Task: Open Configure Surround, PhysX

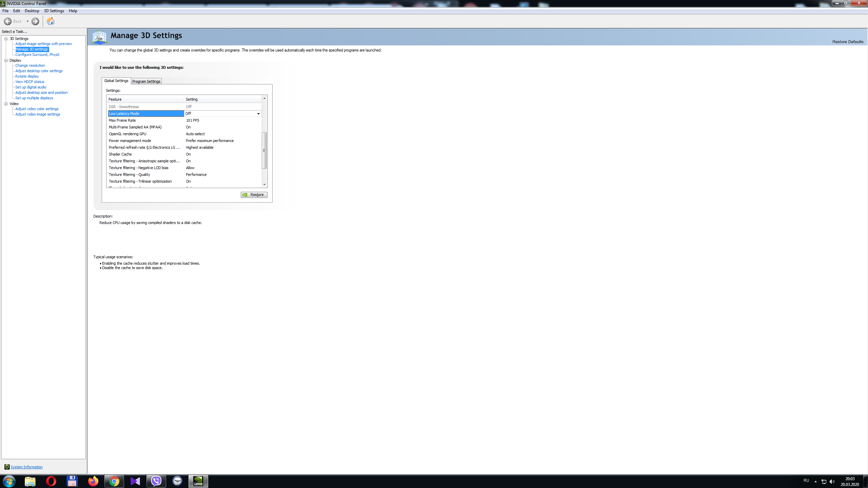Action: pos(37,55)
